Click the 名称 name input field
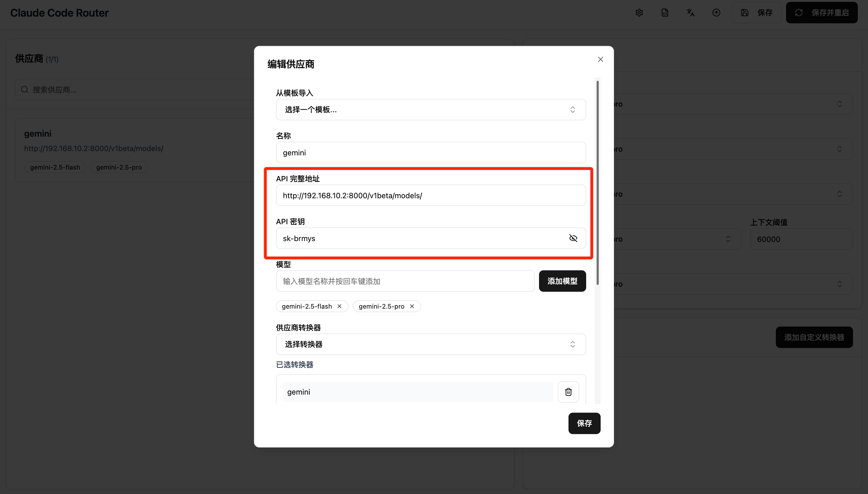The height and width of the screenshot is (494, 868). pos(431,152)
